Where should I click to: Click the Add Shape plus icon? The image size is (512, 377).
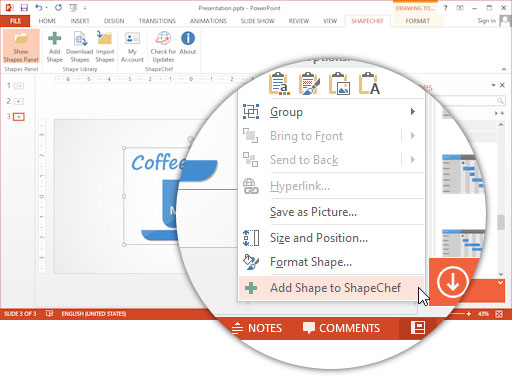point(55,39)
